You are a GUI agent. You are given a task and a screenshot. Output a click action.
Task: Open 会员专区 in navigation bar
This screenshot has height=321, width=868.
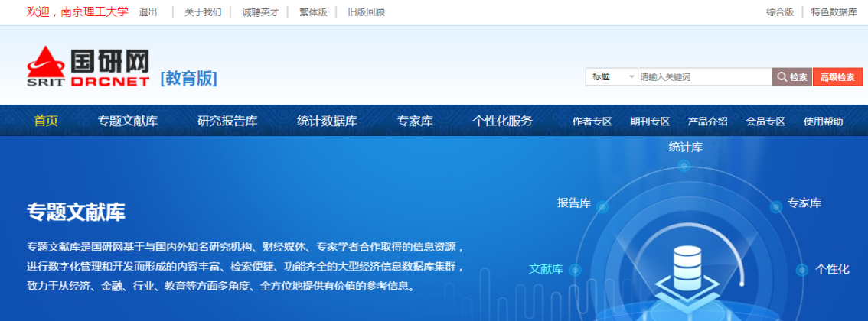tap(765, 122)
